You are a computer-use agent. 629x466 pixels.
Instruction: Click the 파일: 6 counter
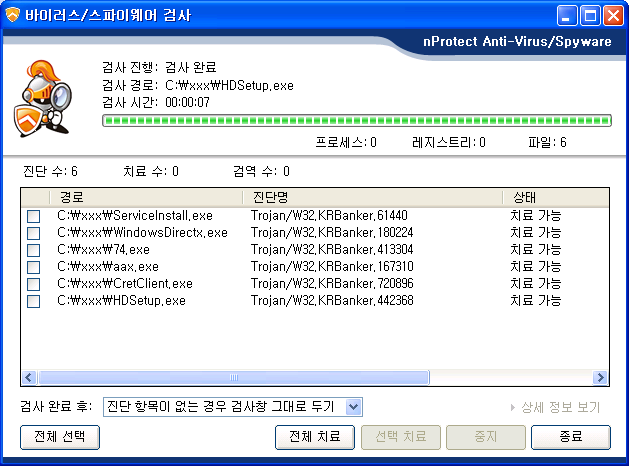547,142
